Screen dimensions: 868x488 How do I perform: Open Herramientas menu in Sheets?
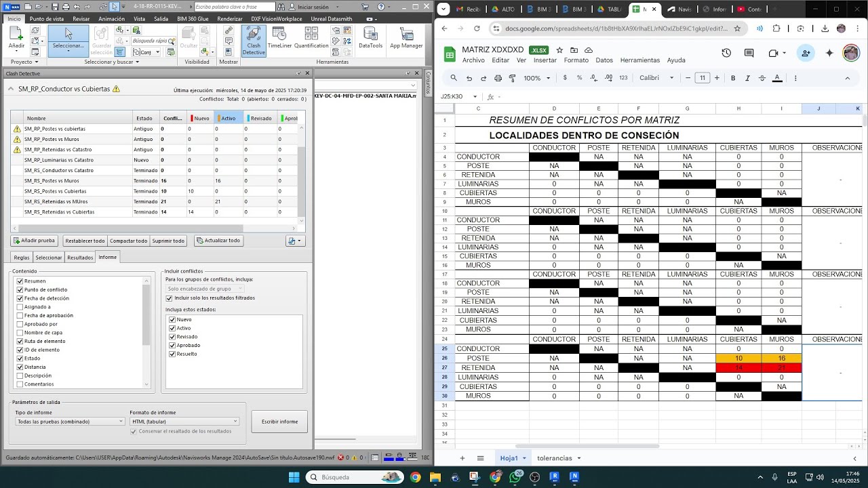tap(640, 60)
